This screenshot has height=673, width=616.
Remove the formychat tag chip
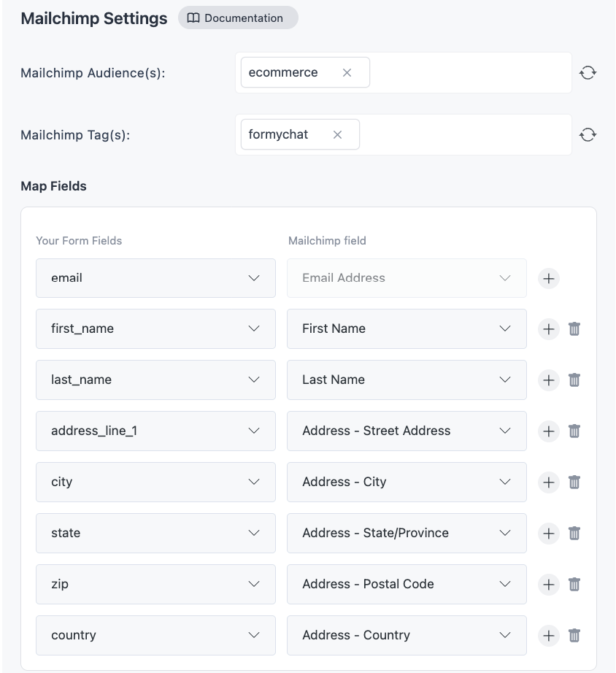pos(337,135)
